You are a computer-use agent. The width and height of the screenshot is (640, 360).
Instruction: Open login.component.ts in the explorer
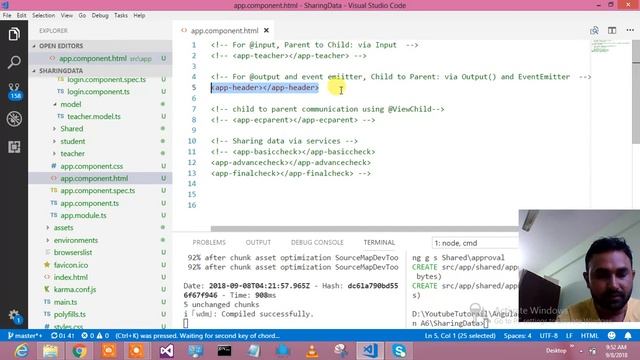pyautogui.click(x=98, y=92)
